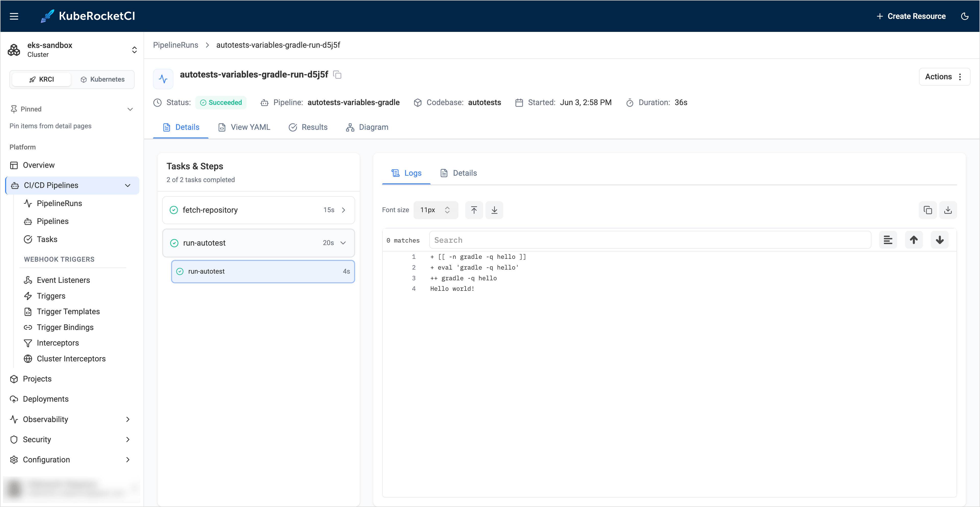980x507 pixels.
Task: Click the Succeeded status badge
Action: (221, 102)
